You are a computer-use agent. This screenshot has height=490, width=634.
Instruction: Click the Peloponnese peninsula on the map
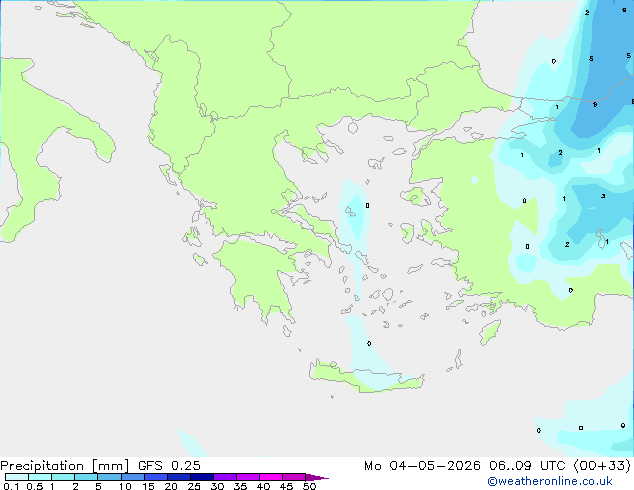tap(261, 279)
